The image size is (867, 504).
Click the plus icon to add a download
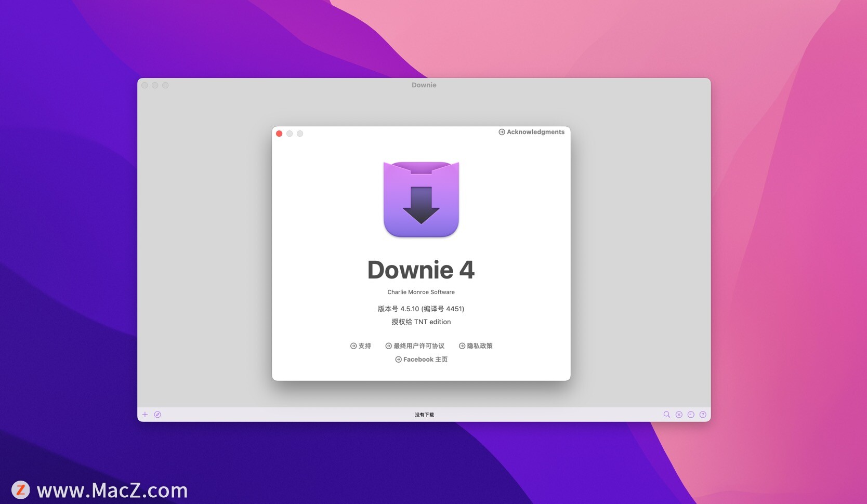click(x=145, y=415)
